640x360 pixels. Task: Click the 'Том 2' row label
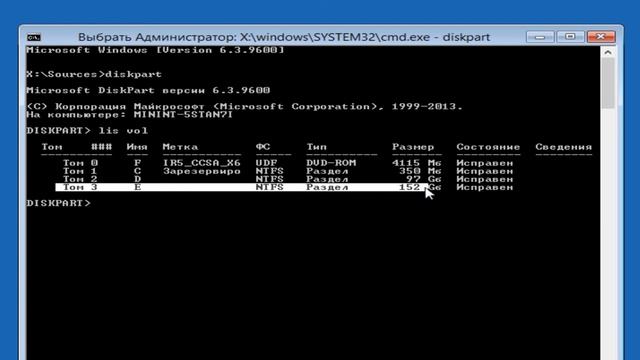(x=80, y=179)
